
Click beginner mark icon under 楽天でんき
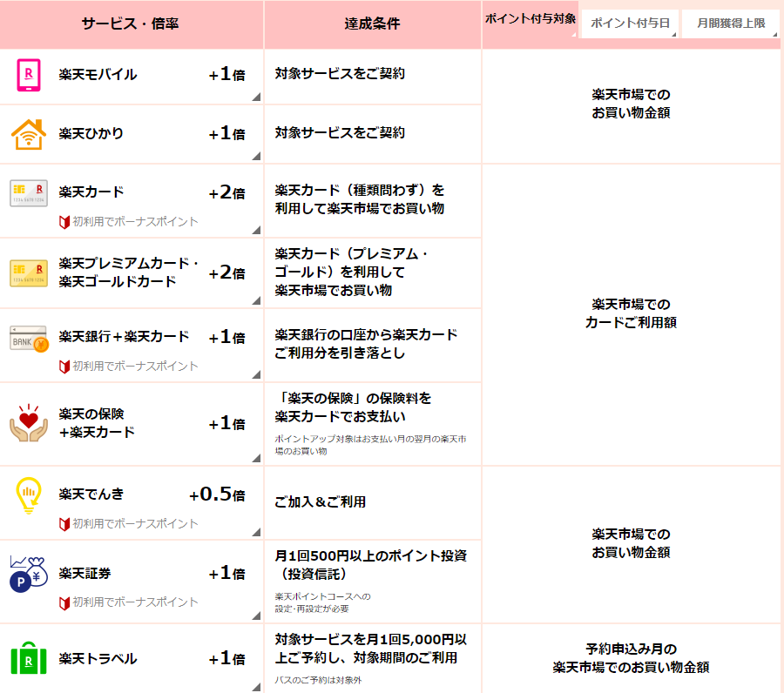64,524
